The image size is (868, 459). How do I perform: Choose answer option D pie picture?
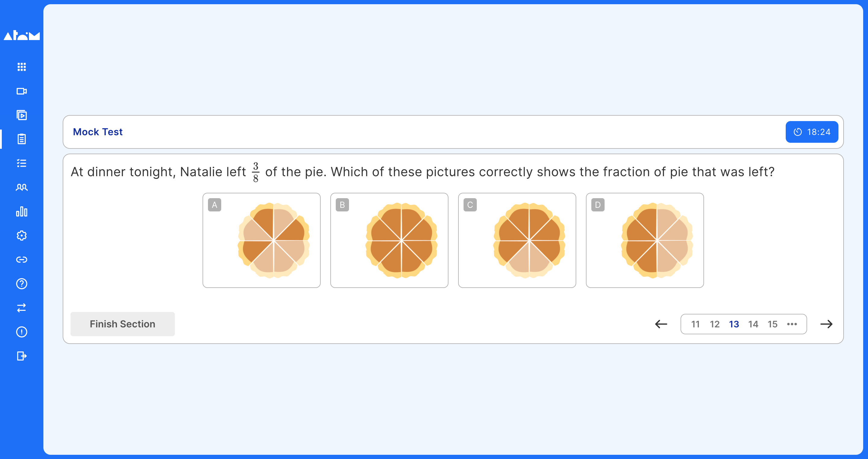coord(645,240)
